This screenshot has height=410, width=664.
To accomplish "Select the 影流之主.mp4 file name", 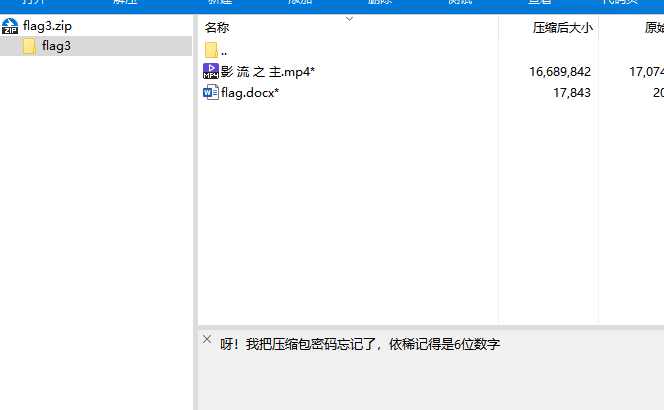I will click(254, 72).
